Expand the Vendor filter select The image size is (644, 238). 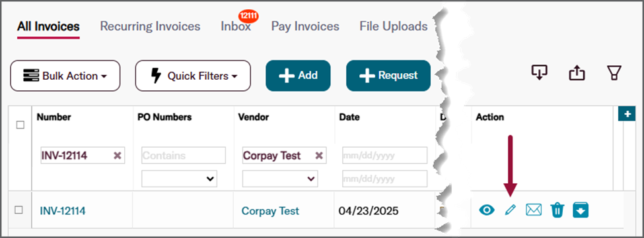[x=280, y=179]
